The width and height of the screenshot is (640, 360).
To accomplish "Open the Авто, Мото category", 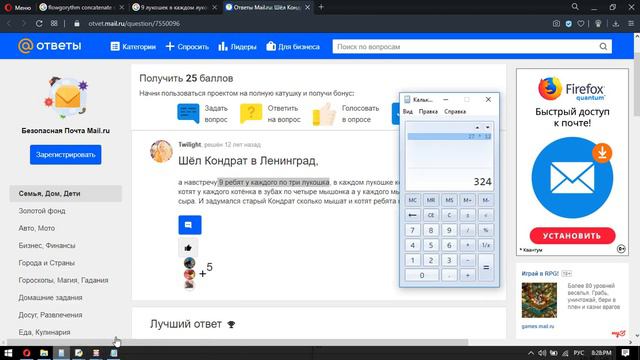I will (37, 228).
